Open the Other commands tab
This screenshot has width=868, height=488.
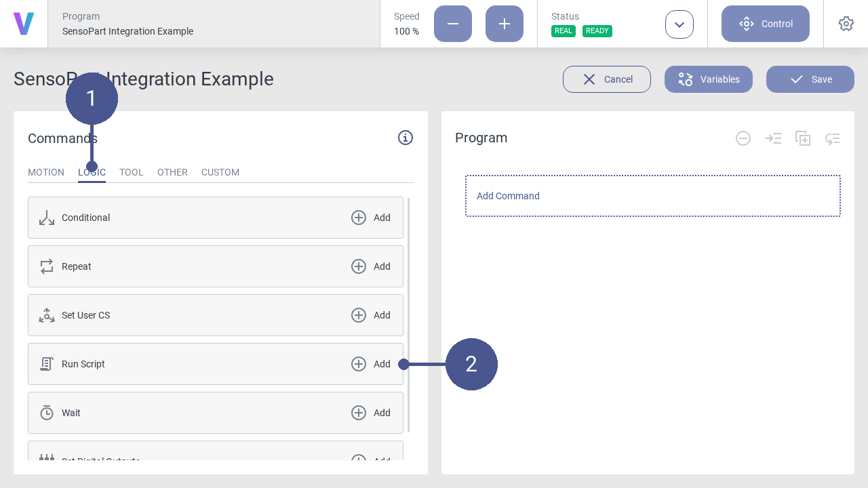pyautogui.click(x=172, y=172)
